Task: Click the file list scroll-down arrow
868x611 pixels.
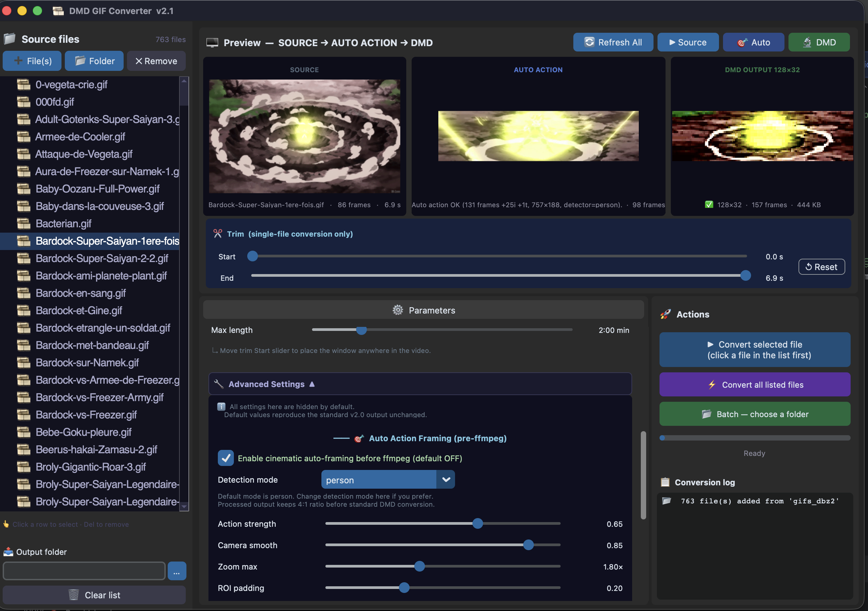Action: (184, 507)
